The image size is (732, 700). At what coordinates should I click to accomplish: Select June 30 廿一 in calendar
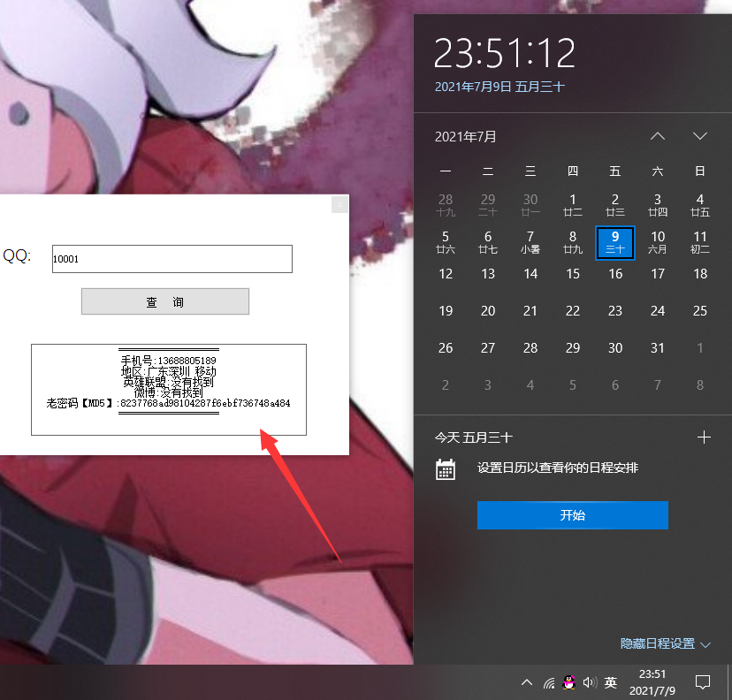[530, 205]
